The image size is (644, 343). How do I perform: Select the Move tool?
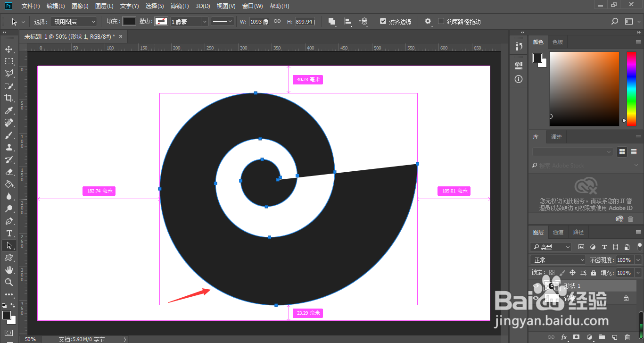click(x=8, y=49)
